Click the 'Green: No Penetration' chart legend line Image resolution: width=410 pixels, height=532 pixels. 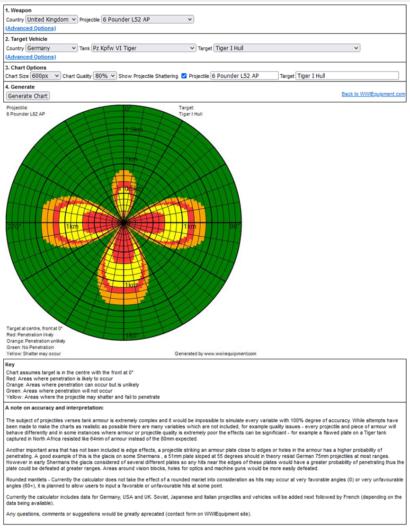coord(30,347)
